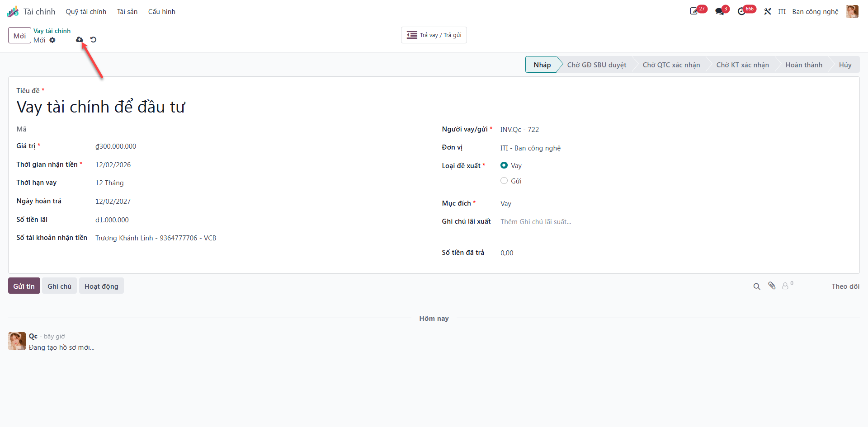Open the Trả vay / Trả gửi smart button

(x=434, y=35)
